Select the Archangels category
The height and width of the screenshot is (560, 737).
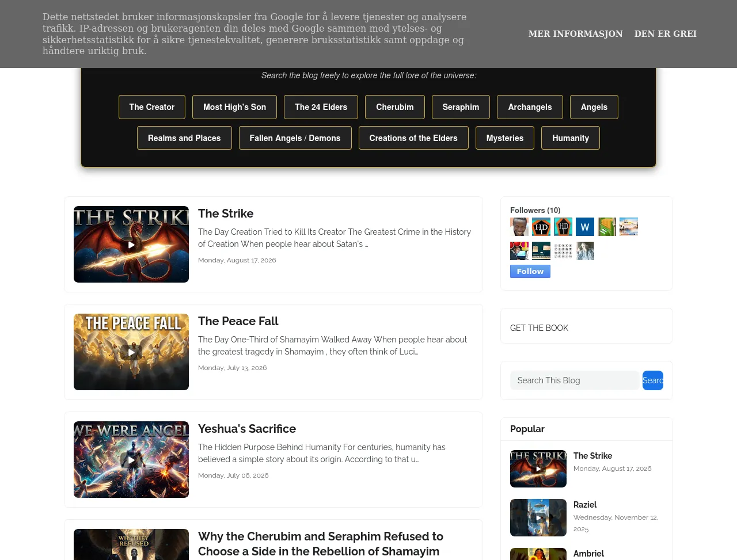[x=530, y=107]
